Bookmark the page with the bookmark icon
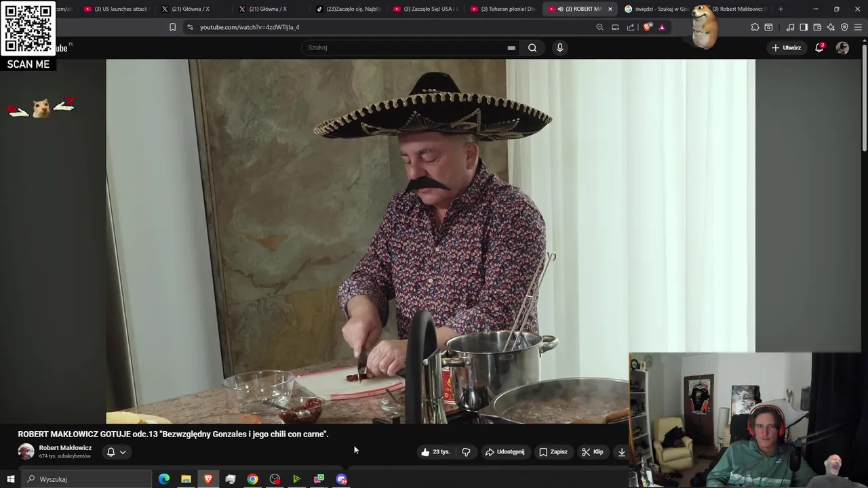The height and width of the screenshot is (488, 868). pyautogui.click(x=172, y=27)
